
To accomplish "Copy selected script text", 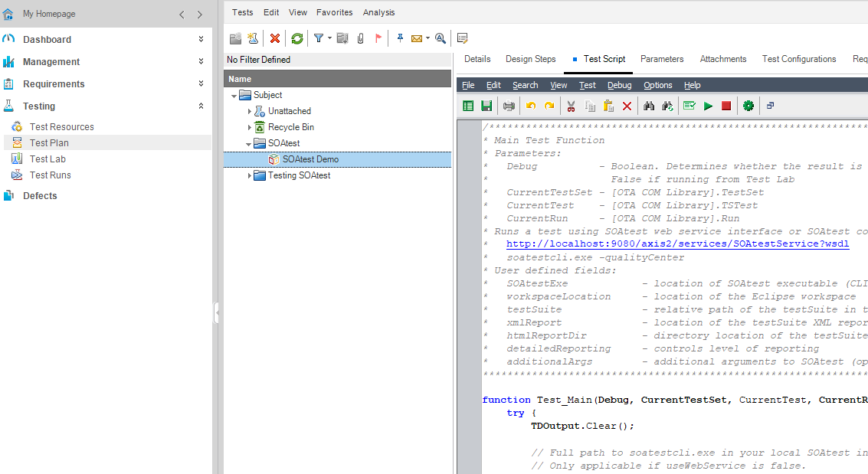I will tap(590, 106).
